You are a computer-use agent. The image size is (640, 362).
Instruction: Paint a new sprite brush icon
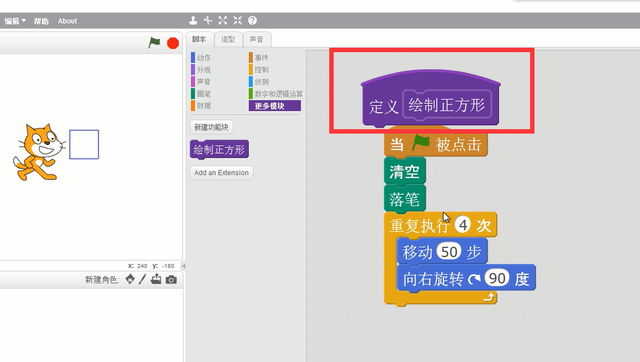(142, 279)
